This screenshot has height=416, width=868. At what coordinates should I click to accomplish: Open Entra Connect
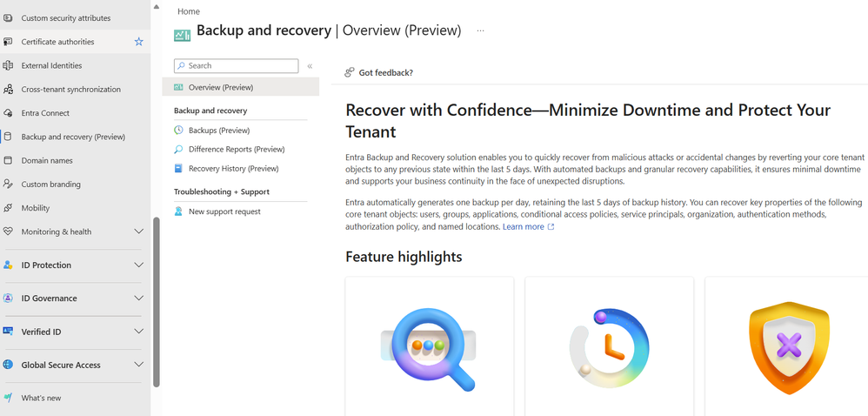coord(45,113)
